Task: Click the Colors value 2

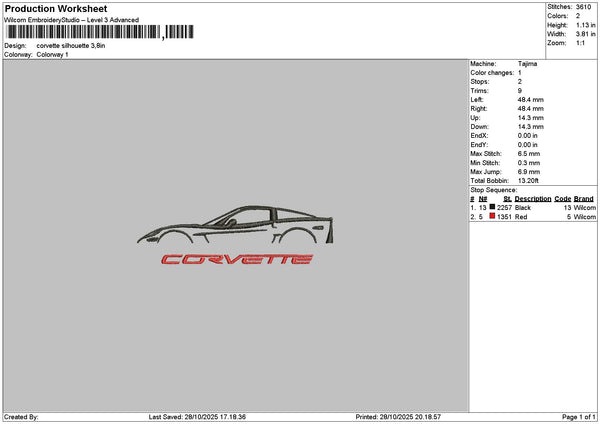Action: click(x=578, y=16)
